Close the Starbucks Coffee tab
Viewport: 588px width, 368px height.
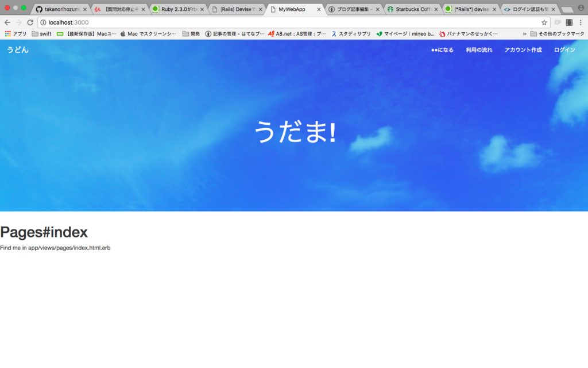pos(436,9)
